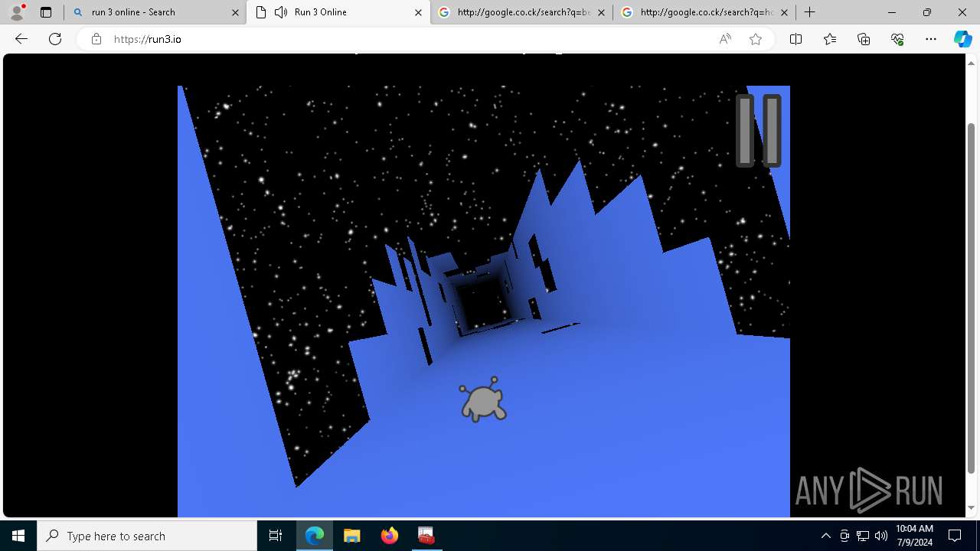Close the first google.co.ck tab
Screen dimensions: 980x551
click(601, 12)
